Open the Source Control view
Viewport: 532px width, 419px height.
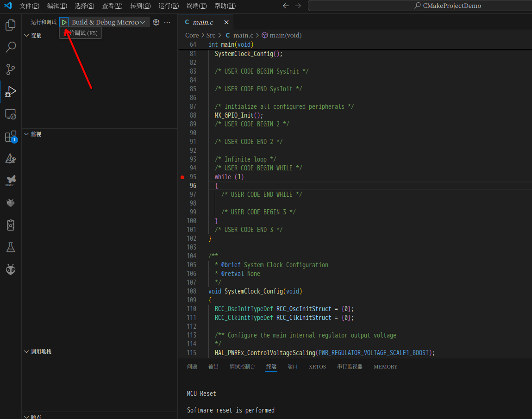click(x=11, y=69)
